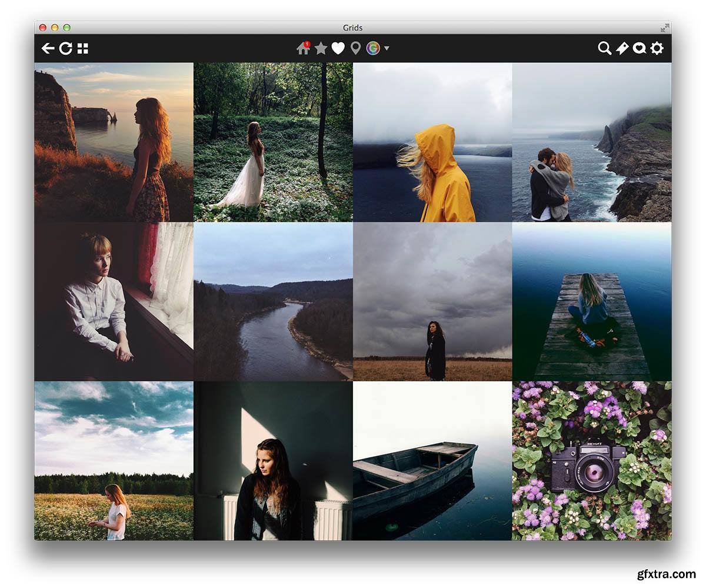Open settings gear icon
706x588 pixels.
click(657, 48)
